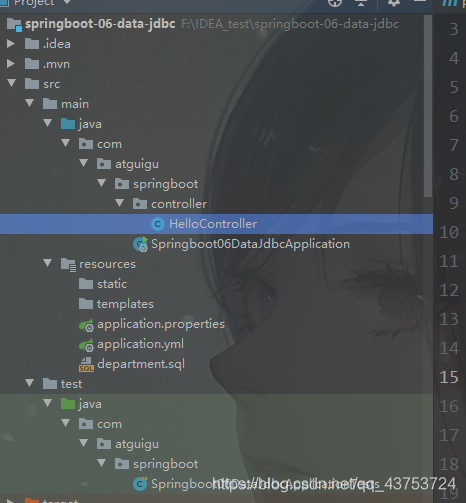Click the project tree vertical scrollbar
This screenshot has height=503, width=466.
coord(428,107)
